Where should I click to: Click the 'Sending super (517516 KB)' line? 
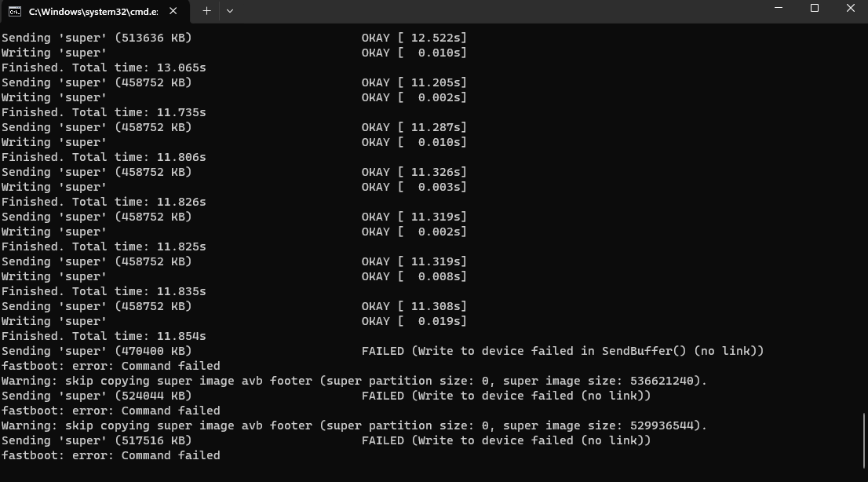(97, 441)
